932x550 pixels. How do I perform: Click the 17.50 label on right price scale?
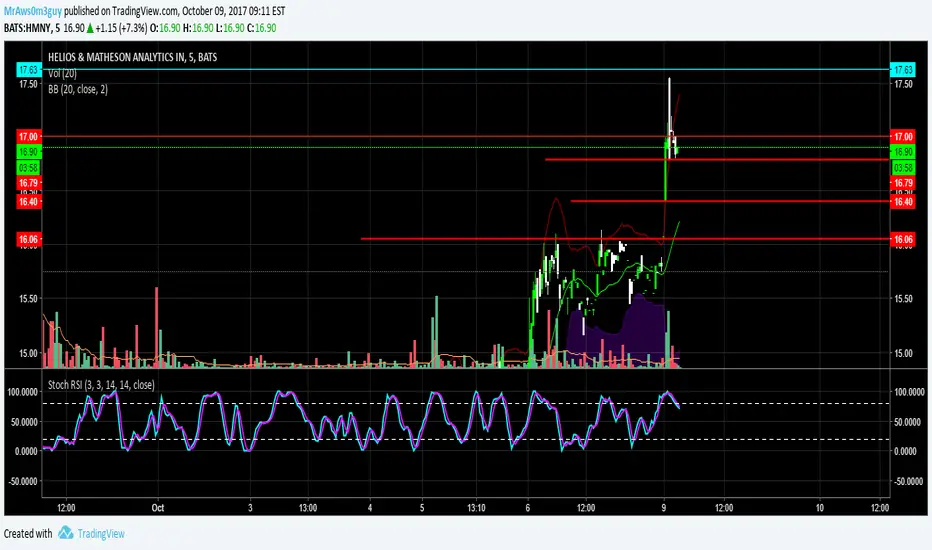point(903,84)
